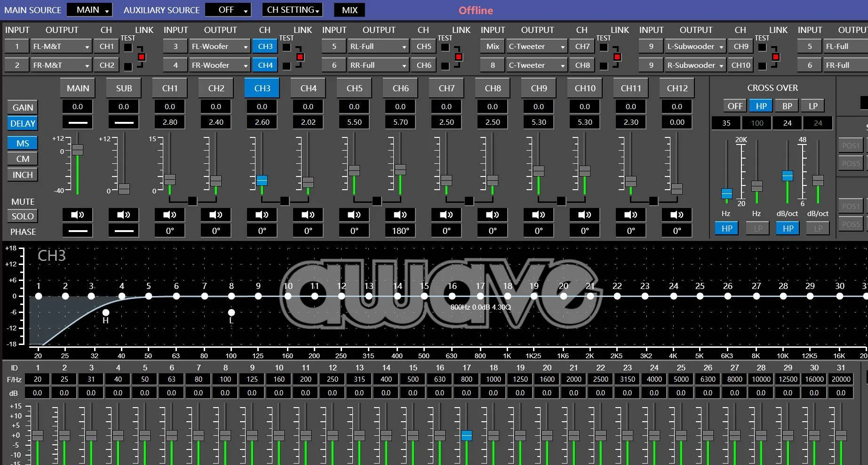
Task: Mute CH9 using the speaker icon
Action: point(539,215)
